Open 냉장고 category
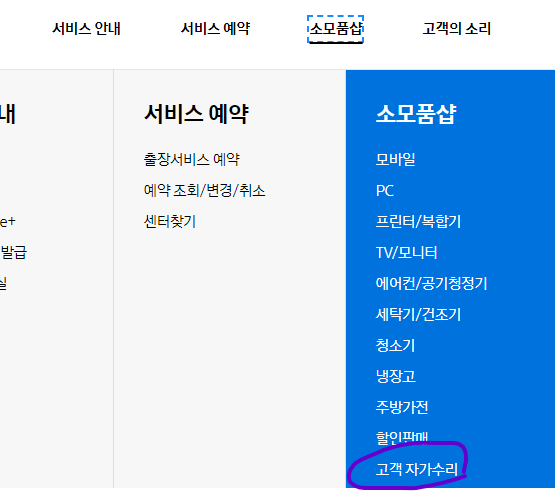The width and height of the screenshot is (555, 491). (396, 376)
